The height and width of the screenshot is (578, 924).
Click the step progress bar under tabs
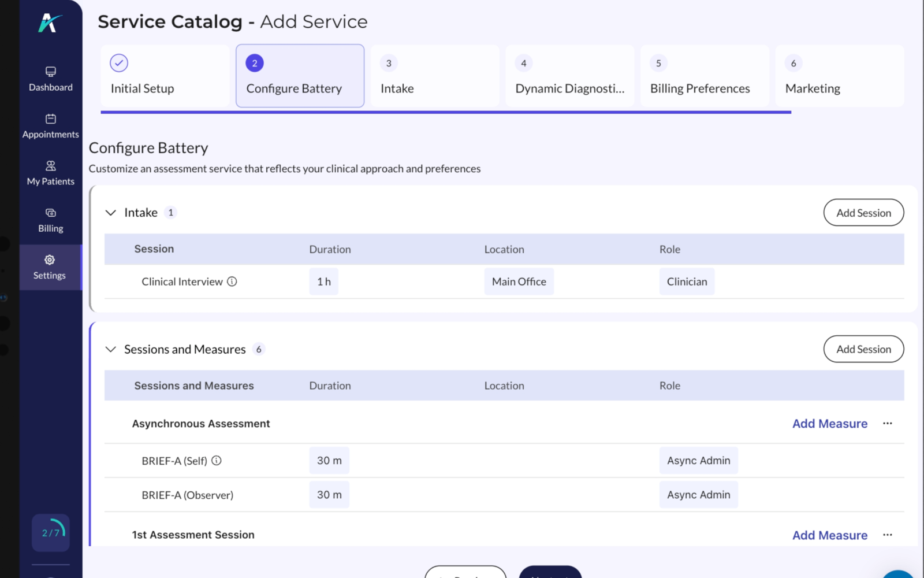[446, 112]
